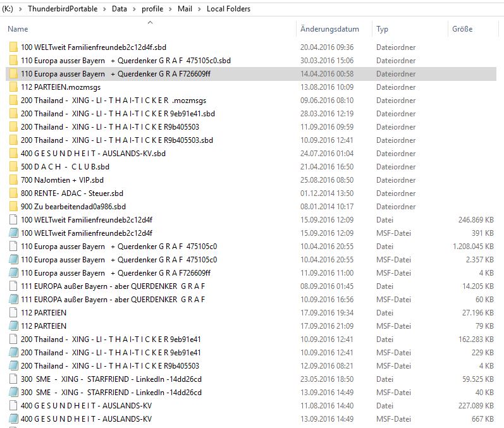Click folder icon of 500 D A CH - C L U B.sbd

pos(13,167)
